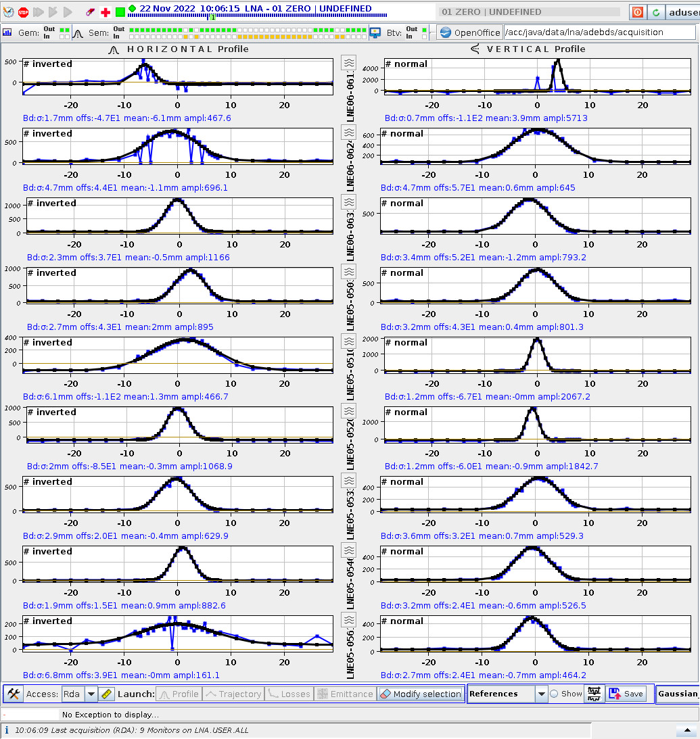This screenshot has width=700, height=739.
Task: Click horizontal fit text 'ampl:467.6'
Action: pyautogui.click(x=208, y=118)
